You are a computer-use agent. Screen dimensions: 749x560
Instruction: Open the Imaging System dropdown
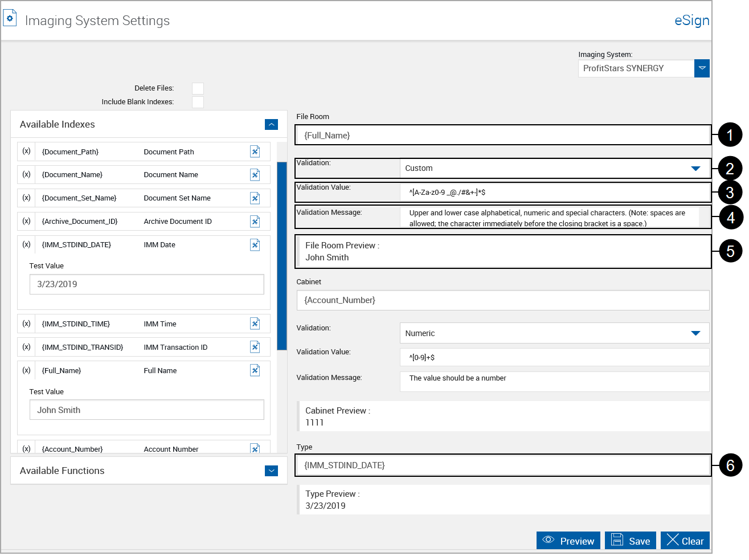pyautogui.click(x=702, y=68)
